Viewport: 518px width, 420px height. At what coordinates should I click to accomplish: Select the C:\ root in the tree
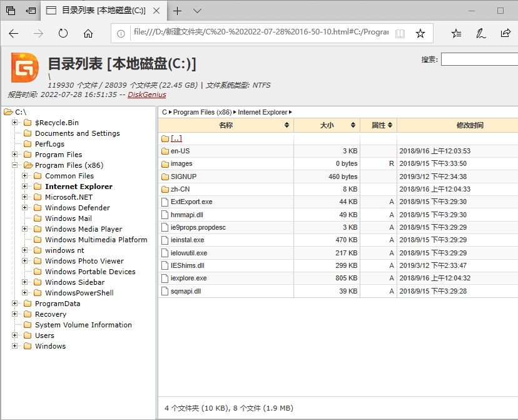coord(21,112)
